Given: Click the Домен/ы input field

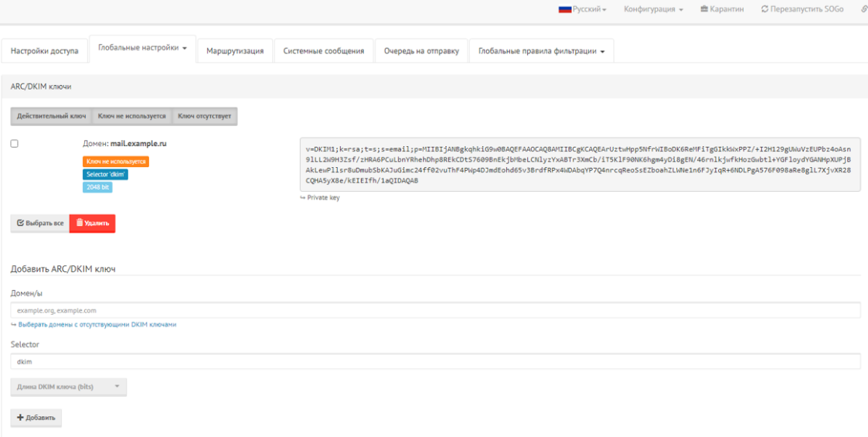Looking at the screenshot, I should 435,310.
